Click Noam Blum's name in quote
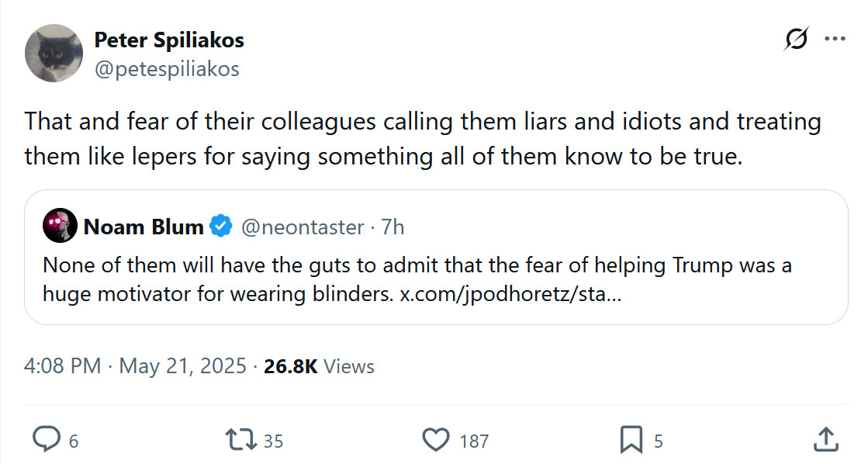Screen dimensions: 868x464 (x=143, y=227)
